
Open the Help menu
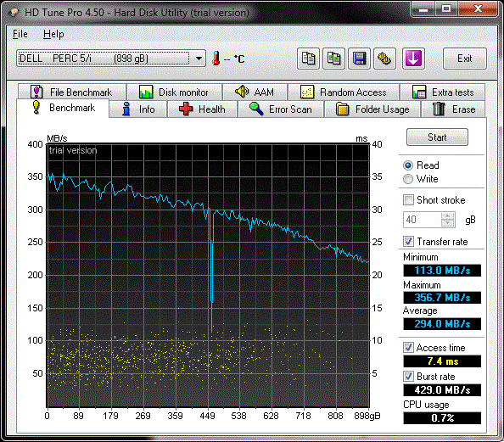pyautogui.click(x=53, y=34)
